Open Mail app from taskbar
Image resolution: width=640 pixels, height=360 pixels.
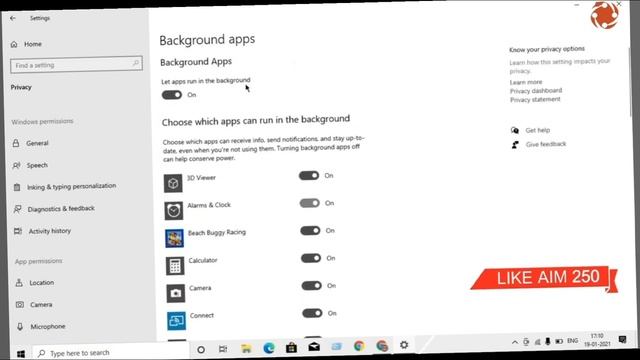point(314,347)
